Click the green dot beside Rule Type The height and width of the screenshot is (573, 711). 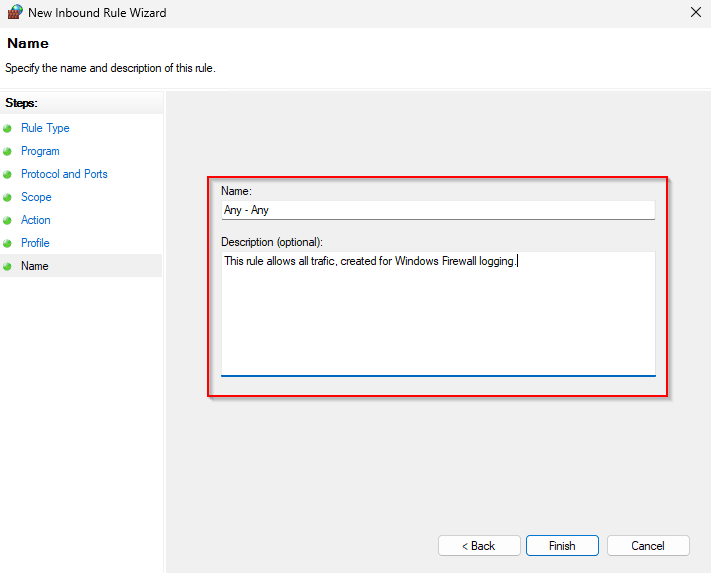pos(8,129)
